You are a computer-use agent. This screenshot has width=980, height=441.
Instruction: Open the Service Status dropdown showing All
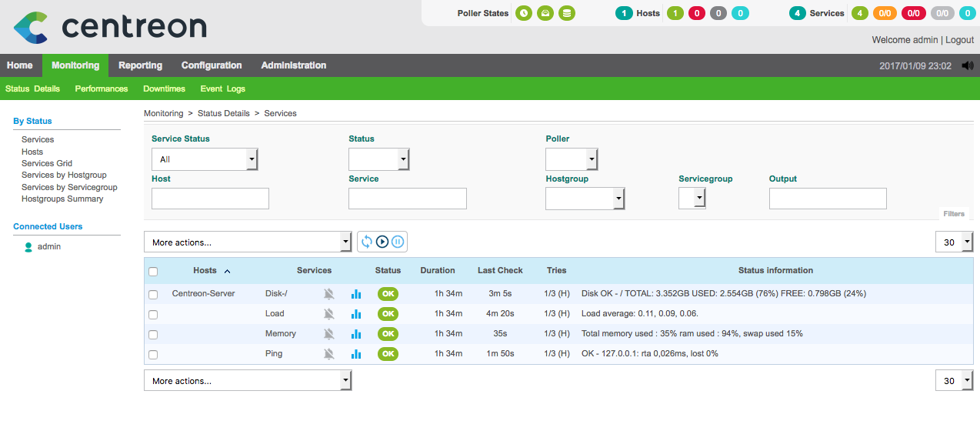[205, 159]
